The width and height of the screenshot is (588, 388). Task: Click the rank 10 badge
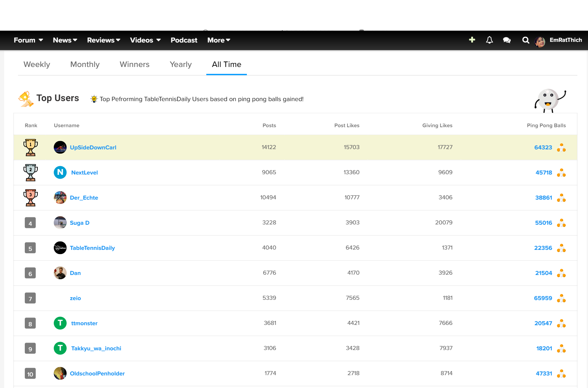pyautogui.click(x=30, y=374)
